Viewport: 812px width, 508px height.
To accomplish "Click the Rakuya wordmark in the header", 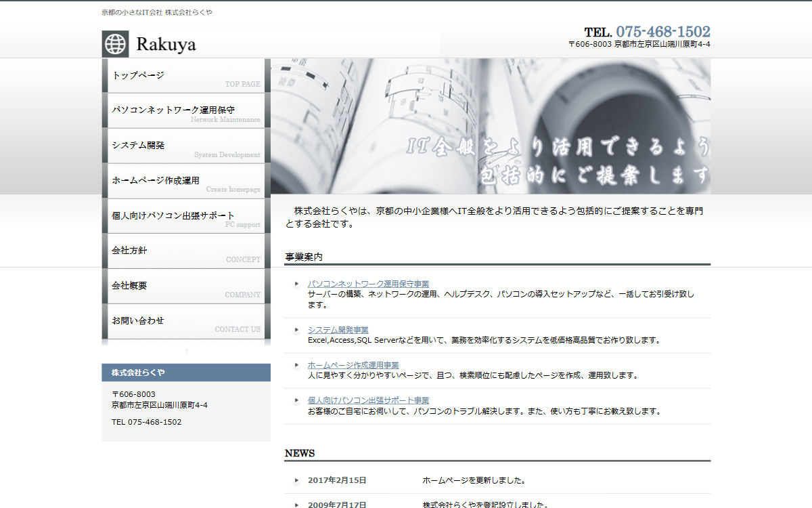I will [x=166, y=45].
